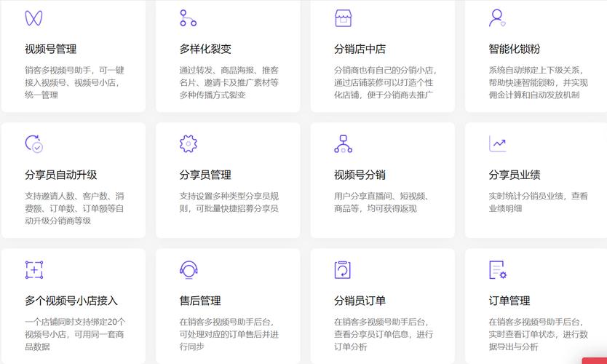The height and width of the screenshot is (364, 607).
Task: Click the user-heart icon above 智能化锁粉
Action: (497, 18)
